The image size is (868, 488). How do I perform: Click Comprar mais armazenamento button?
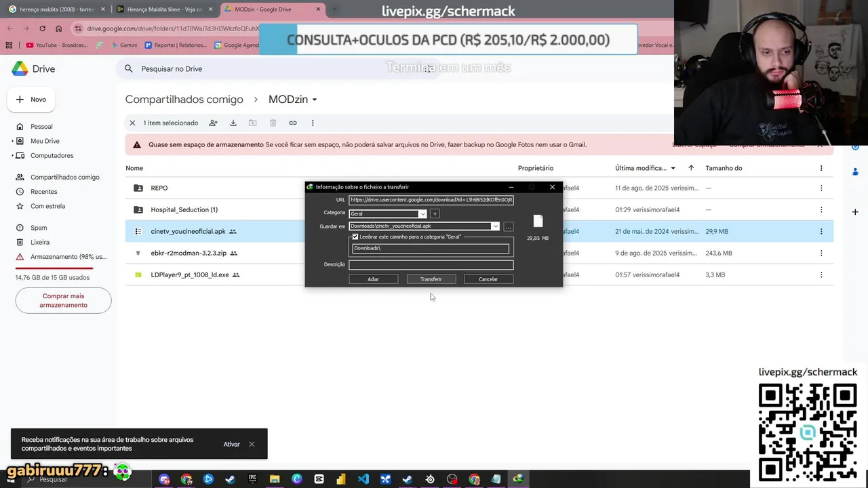pyautogui.click(x=63, y=300)
